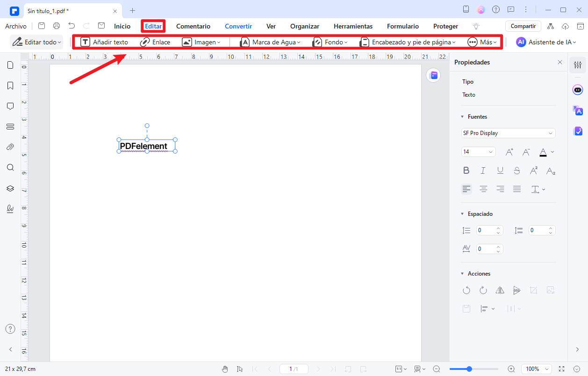Open the attachments paperclip panel
This screenshot has height=376, width=588.
(10, 147)
